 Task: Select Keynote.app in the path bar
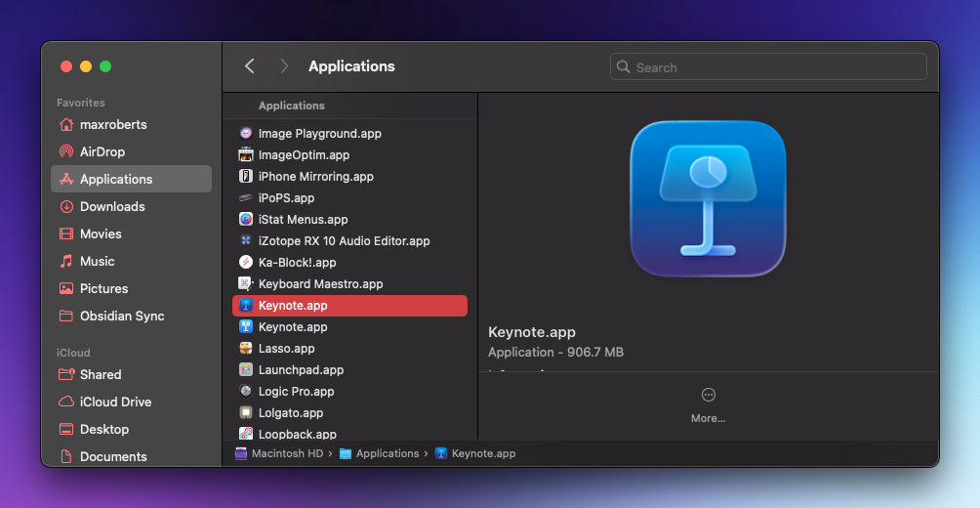(x=475, y=453)
